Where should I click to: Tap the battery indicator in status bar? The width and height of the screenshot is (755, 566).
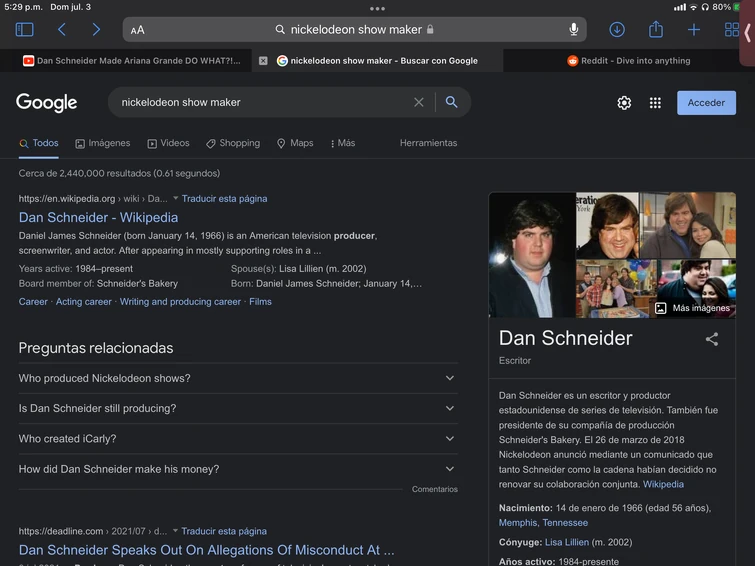coord(736,7)
